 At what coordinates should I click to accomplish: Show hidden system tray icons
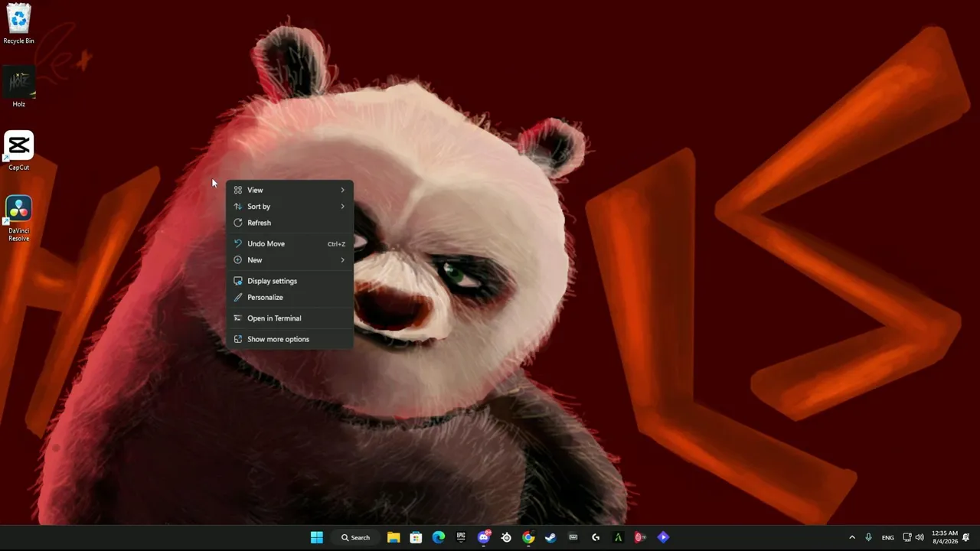point(852,537)
